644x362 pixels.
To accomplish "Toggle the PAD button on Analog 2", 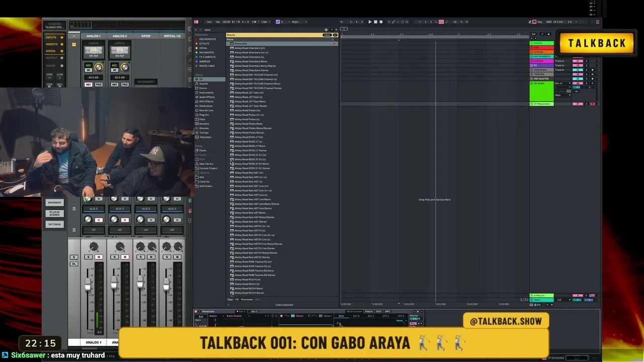I will coord(125,84).
